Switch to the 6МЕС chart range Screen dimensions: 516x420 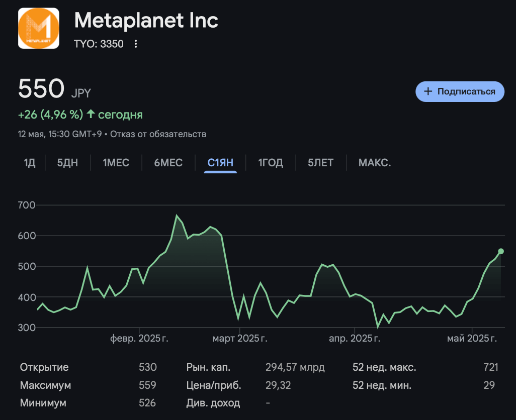point(168,163)
